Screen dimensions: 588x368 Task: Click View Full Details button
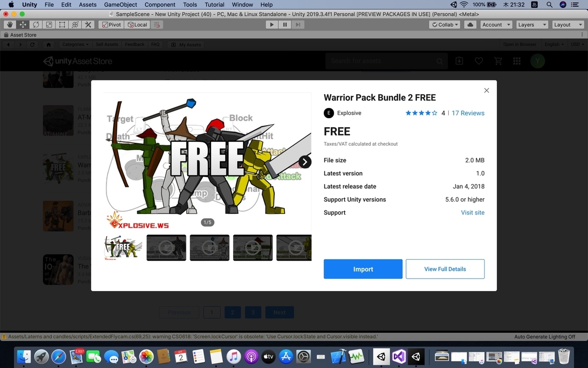pos(445,269)
